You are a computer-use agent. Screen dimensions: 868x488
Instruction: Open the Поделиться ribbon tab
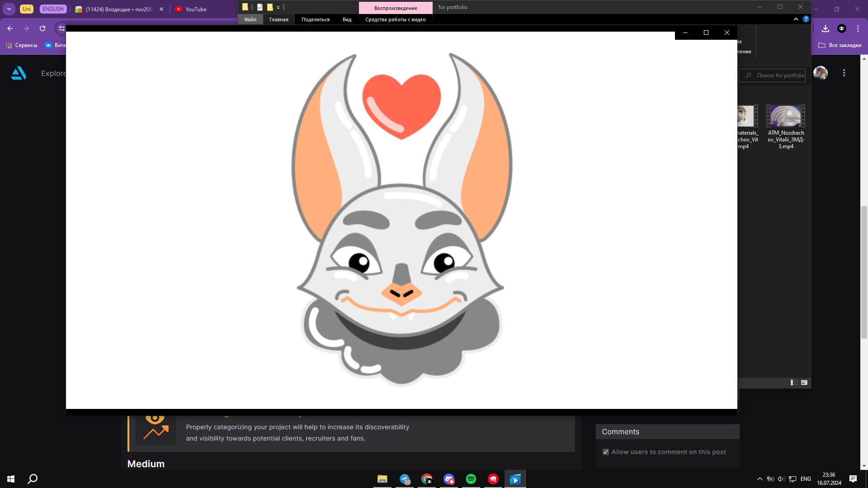coord(315,19)
